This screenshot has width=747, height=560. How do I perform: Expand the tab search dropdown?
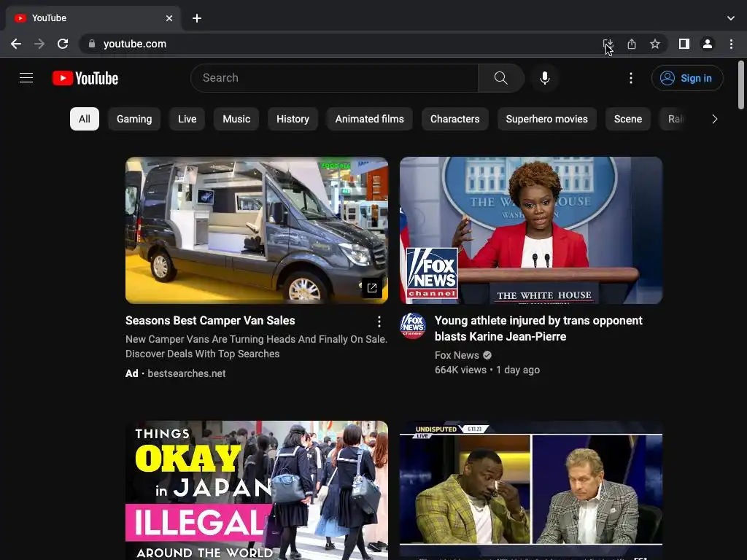pos(731,18)
